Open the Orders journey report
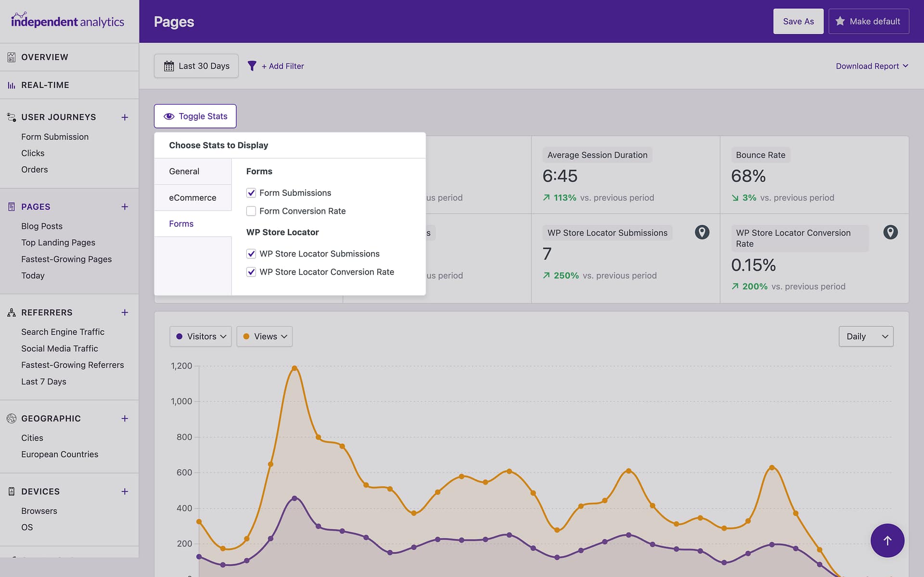 [x=35, y=169]
